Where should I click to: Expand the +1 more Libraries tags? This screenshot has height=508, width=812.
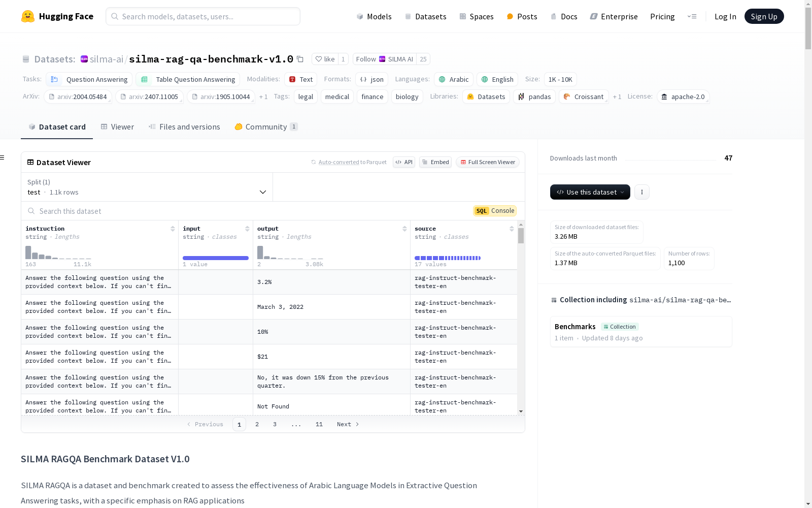pyautogui.click(x=617, y=97)
